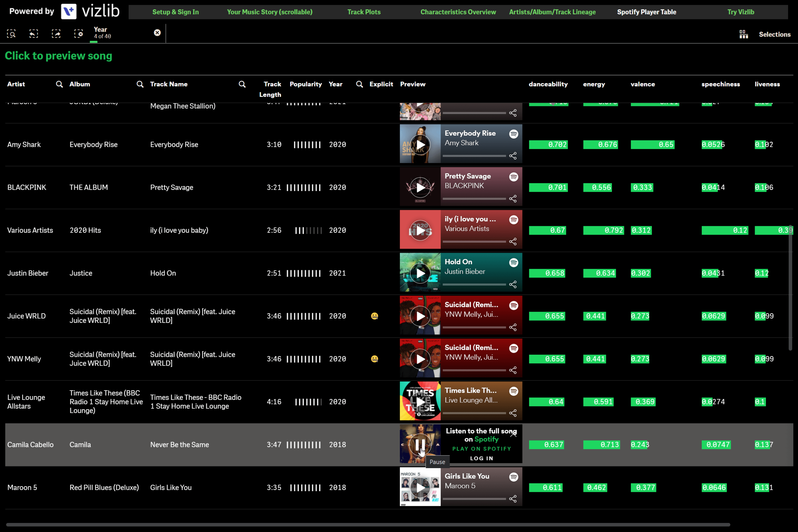Open the Try Vizlib tab

pos(741,12)
